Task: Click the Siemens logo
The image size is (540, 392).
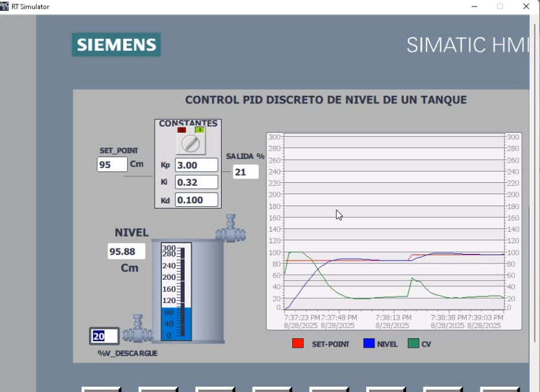Action: click(x=116, y=45)
